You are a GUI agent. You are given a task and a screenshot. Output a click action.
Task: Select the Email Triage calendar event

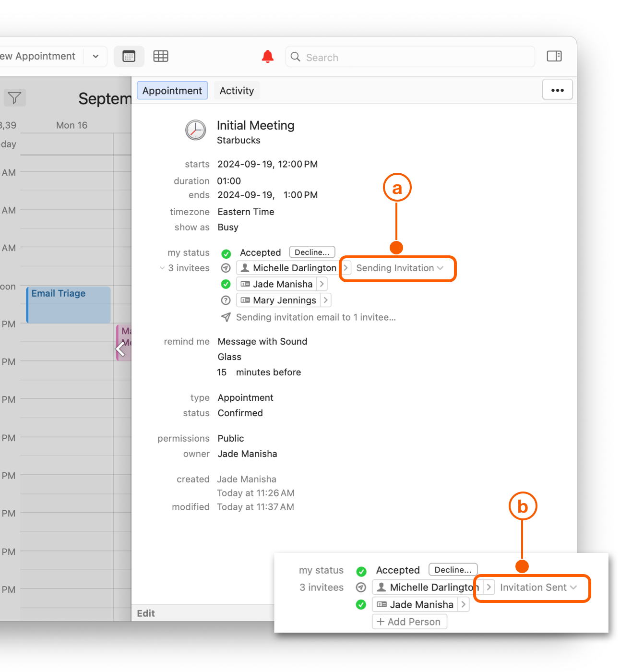[69, 305]
